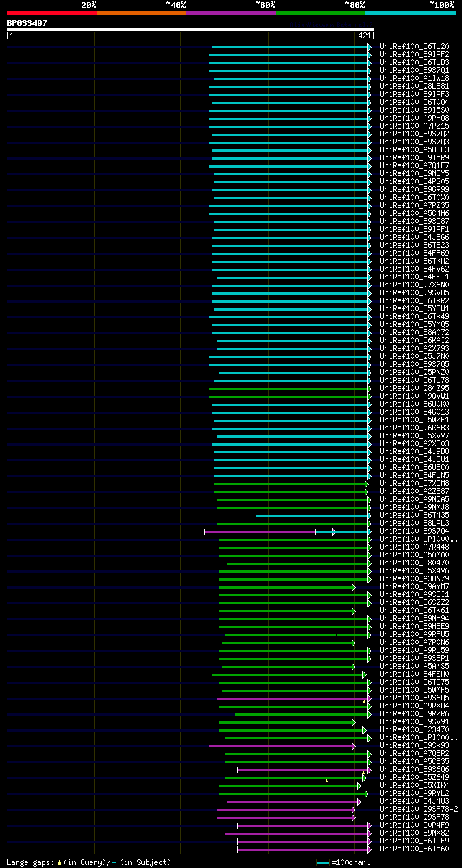Screen dimensions: 462x868
Task: Select hit label UniRef100_Q9SF78-2
Action: [x=419, y=809]
